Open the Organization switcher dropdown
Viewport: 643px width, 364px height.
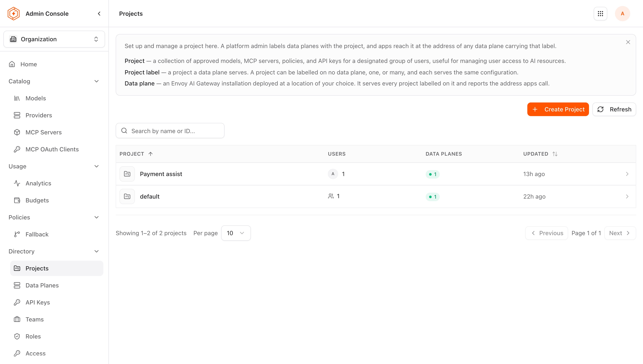[54, 39]
